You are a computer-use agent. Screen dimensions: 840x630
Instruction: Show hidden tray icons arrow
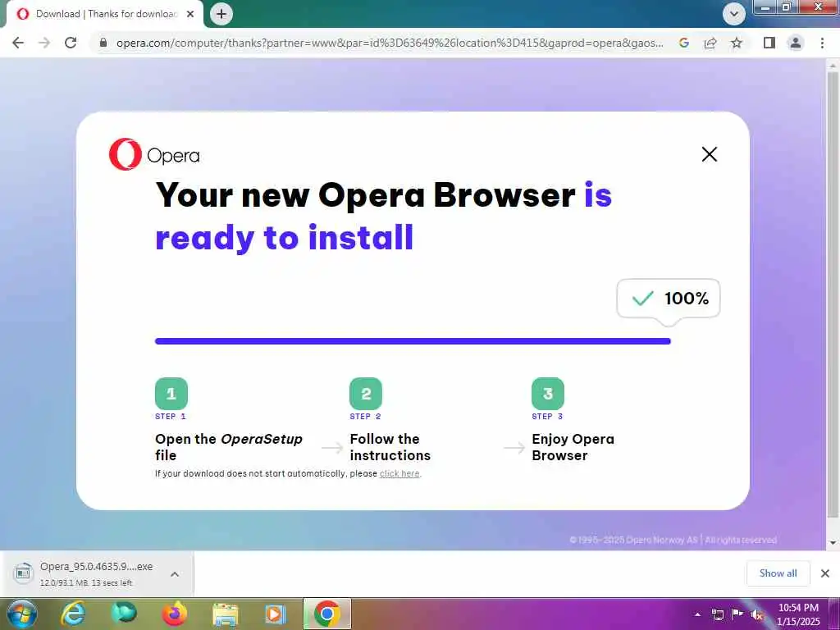coord(697,614)
